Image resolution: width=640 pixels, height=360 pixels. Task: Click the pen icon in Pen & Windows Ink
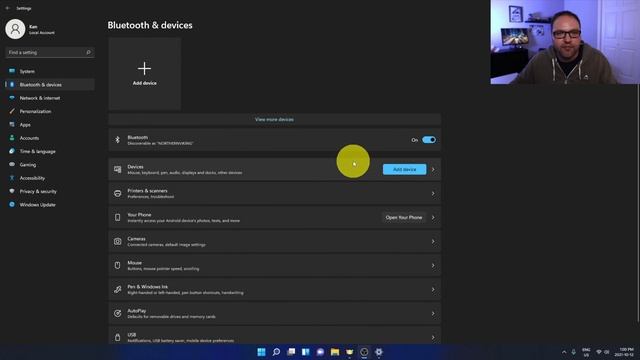point(118,289)
